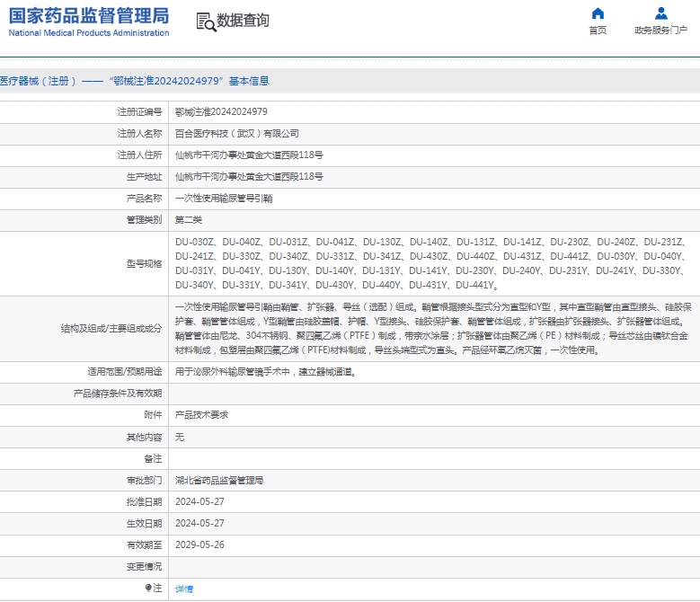
Task: Click product name 一次性使用输尿管导引鞘
Action: [224, 199]
